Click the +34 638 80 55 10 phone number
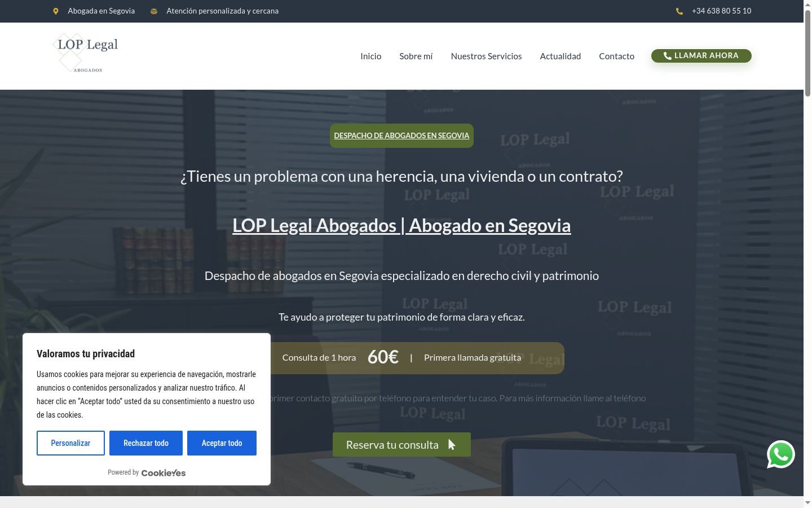This screenshot has height=508, width=812. (x=721, y=11)
